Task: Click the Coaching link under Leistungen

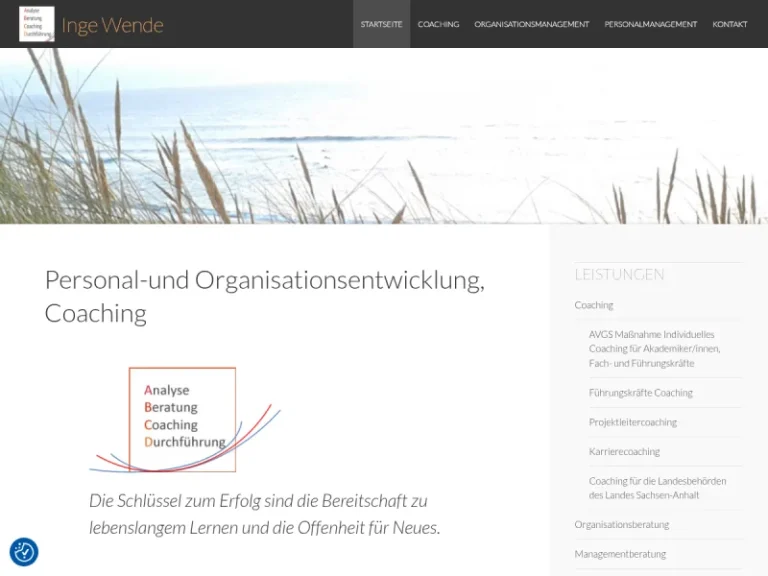Action: [x=594, y=305]
